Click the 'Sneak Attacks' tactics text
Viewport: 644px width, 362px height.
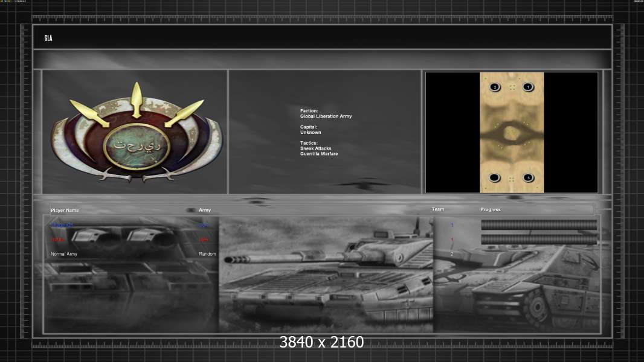click(x=315, y=148)
